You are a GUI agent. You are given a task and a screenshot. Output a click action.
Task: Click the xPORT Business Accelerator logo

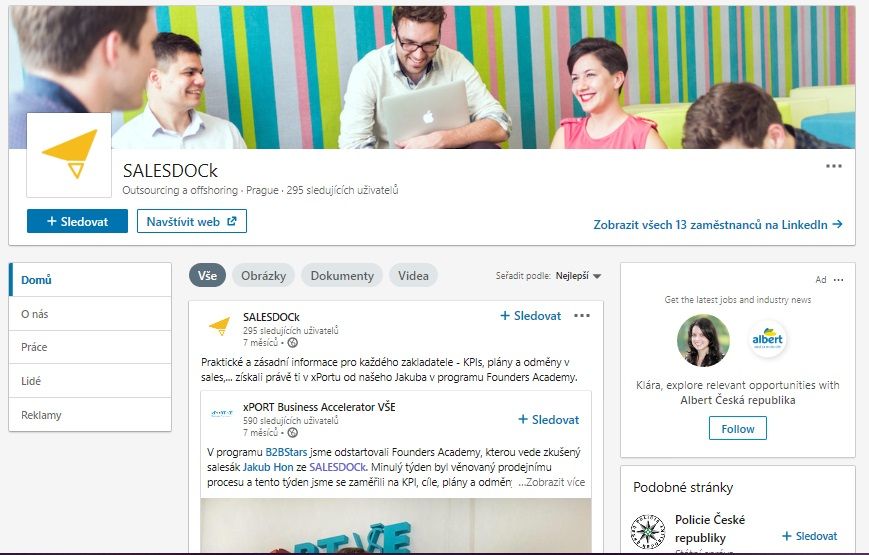point(222,413)
